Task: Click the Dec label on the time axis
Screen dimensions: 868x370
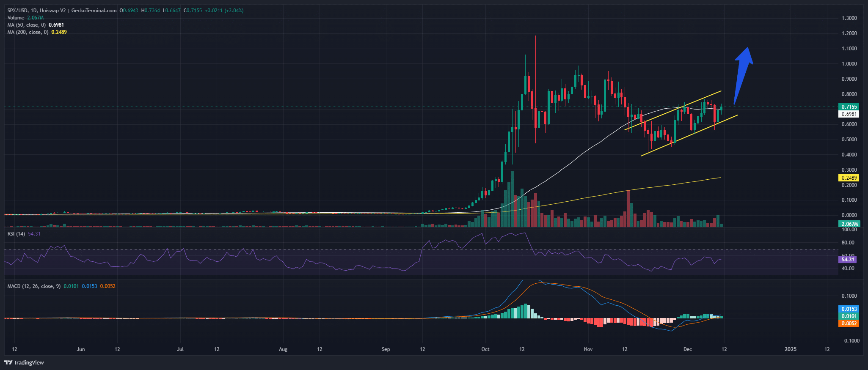Action: [x=688, y=349]
